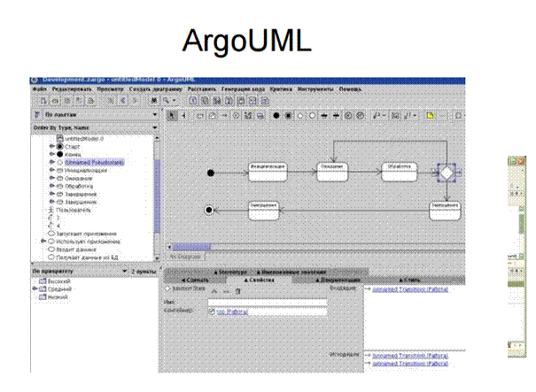Click the trash delete icon in properties

tap(238, 291)
